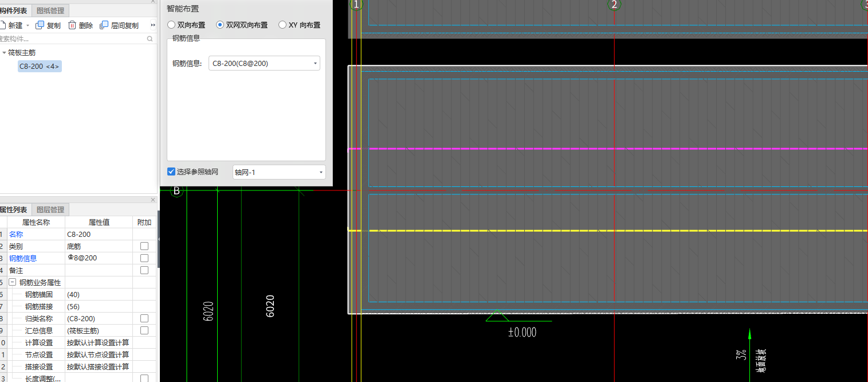The image size is (868, 382).
Task: Switch to the 图纸管理 tab
Action: pyautogui.click(x=50, y=10)
